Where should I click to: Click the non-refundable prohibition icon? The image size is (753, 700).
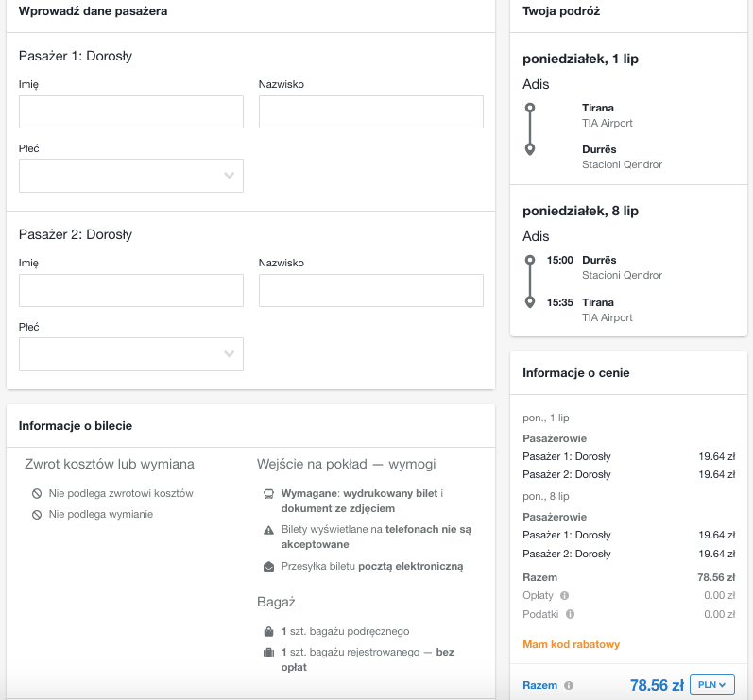coord(37,493)
